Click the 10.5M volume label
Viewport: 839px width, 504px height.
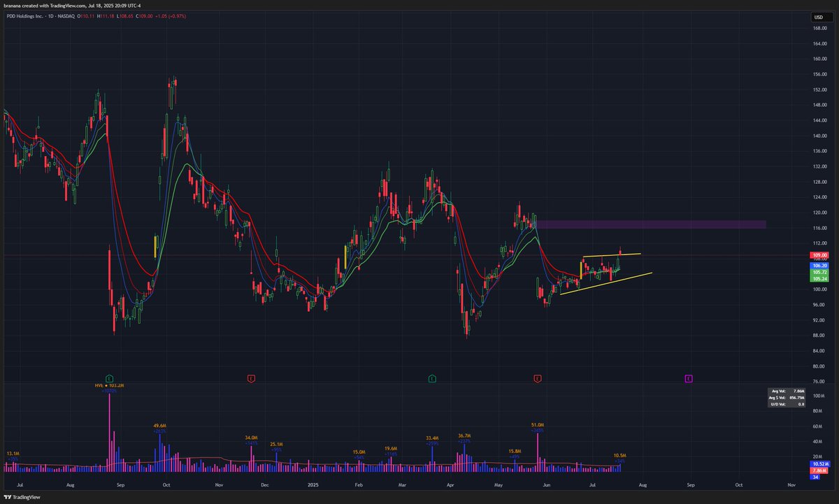(x=619, y=455)
